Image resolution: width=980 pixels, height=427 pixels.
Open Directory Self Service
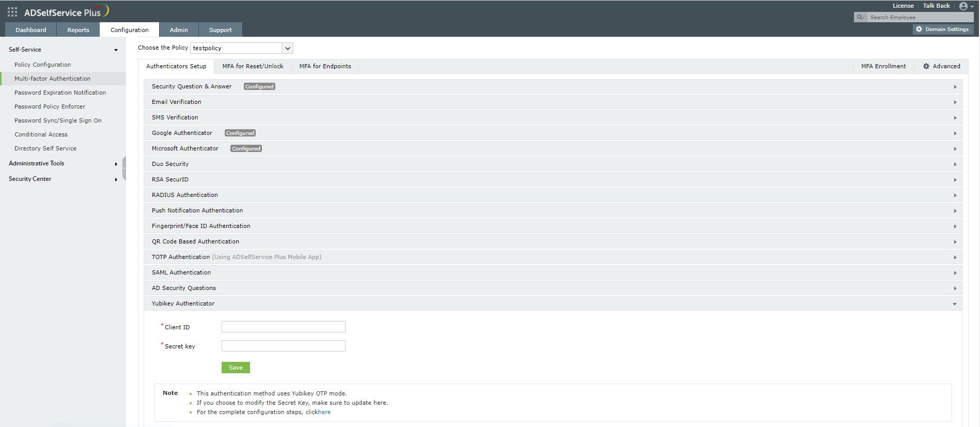click(x=45, y=148)
